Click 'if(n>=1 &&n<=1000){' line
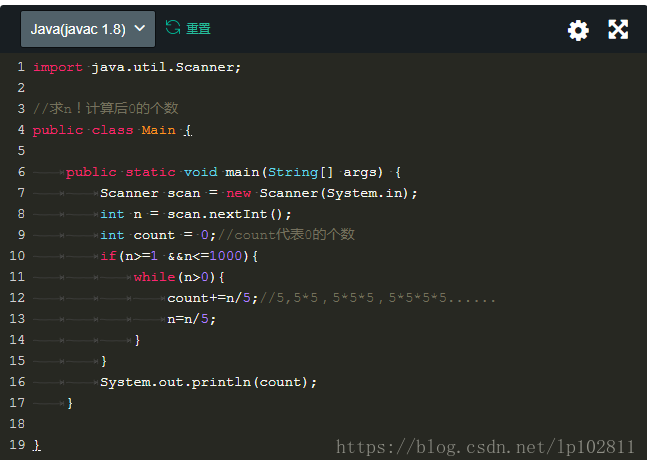The height and width of the screenshot is (467, 647). tap(179, 256)
